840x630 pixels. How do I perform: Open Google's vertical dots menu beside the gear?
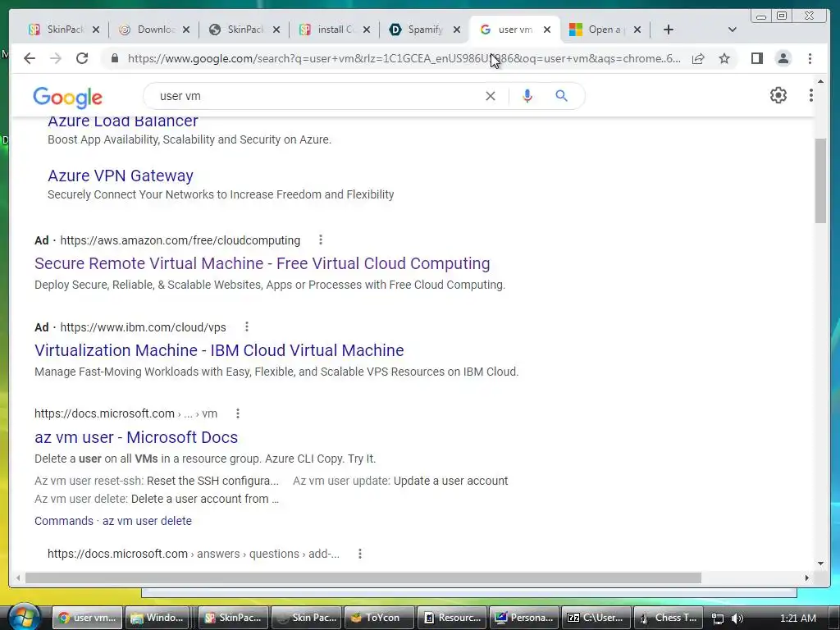point(811,95)
